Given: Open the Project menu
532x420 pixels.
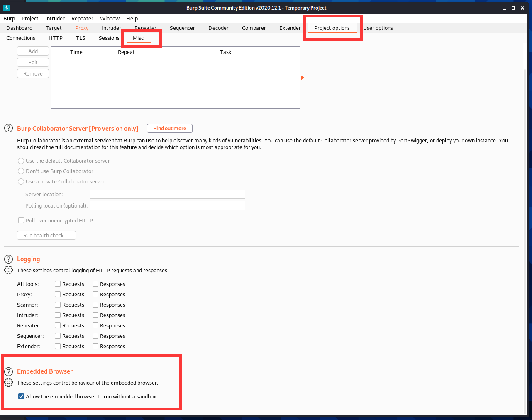Looking at the screenshot, I should click(30, 18).
